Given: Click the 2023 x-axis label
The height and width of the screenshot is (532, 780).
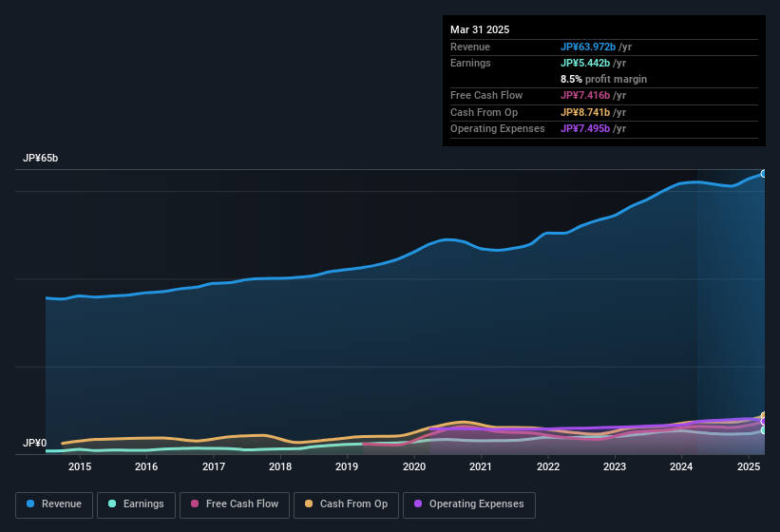Looking at the screenshot, I should (x=615, y=466).
